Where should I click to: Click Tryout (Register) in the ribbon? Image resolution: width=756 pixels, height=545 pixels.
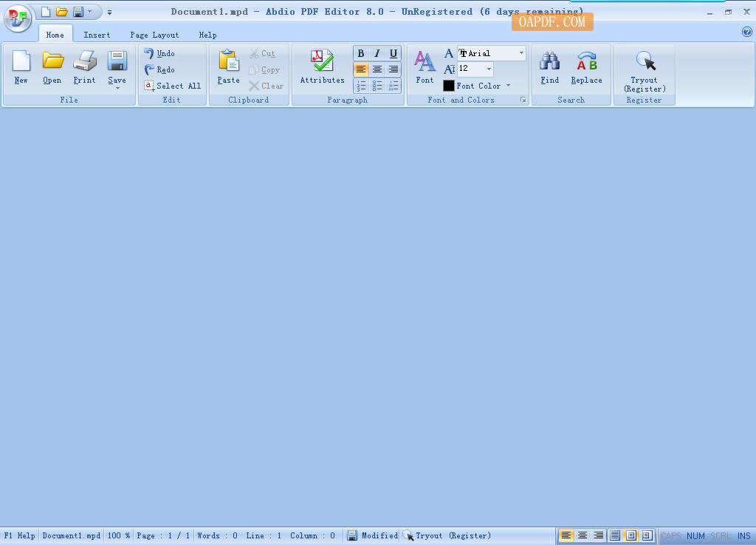645,71
